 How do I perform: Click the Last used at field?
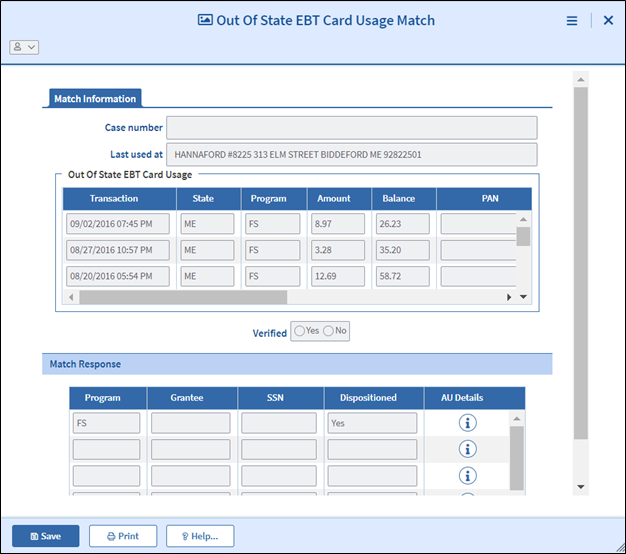[352, 154]
